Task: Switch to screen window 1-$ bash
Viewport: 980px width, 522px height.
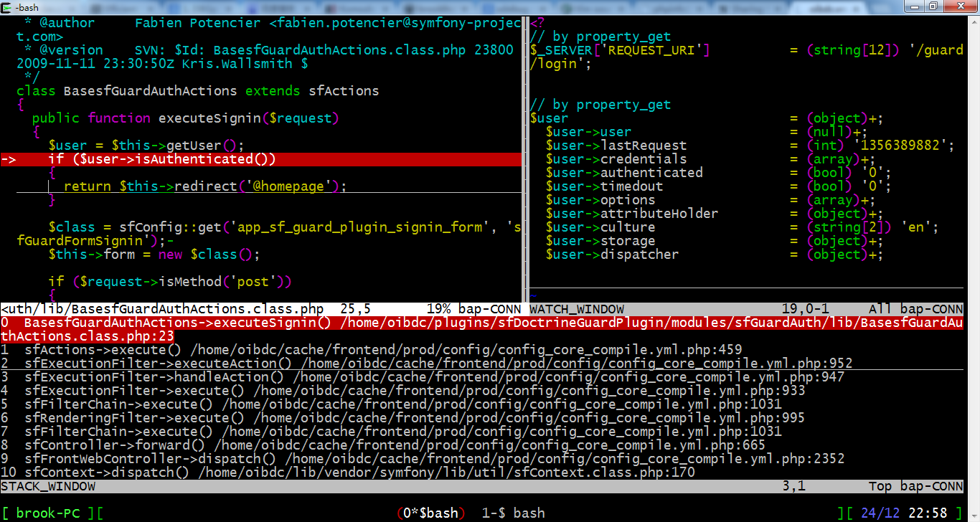Action: [514, 513]
